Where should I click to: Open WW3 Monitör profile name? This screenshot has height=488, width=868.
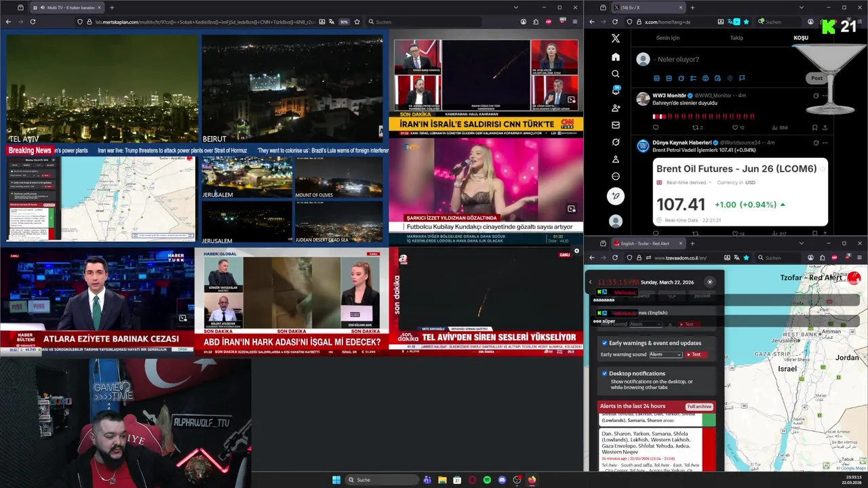tap(669, 96)
